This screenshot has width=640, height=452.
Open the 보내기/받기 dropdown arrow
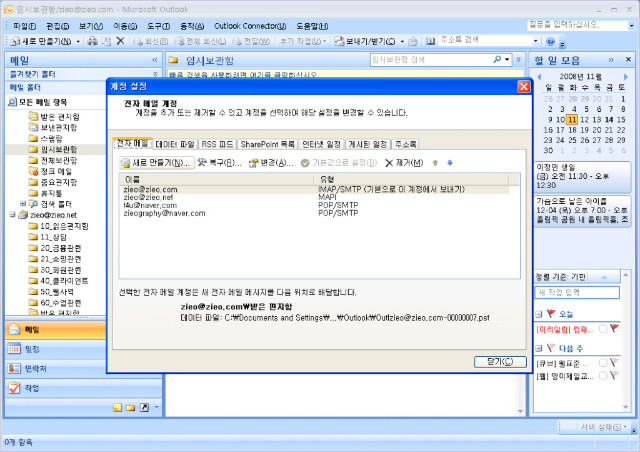point(402,41)
